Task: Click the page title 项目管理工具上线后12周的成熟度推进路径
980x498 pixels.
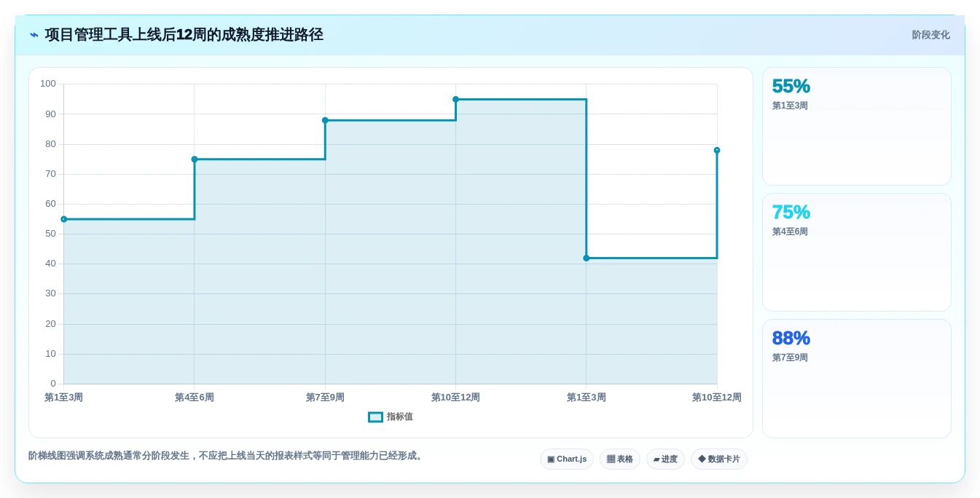Action: (x=184, y=35)
